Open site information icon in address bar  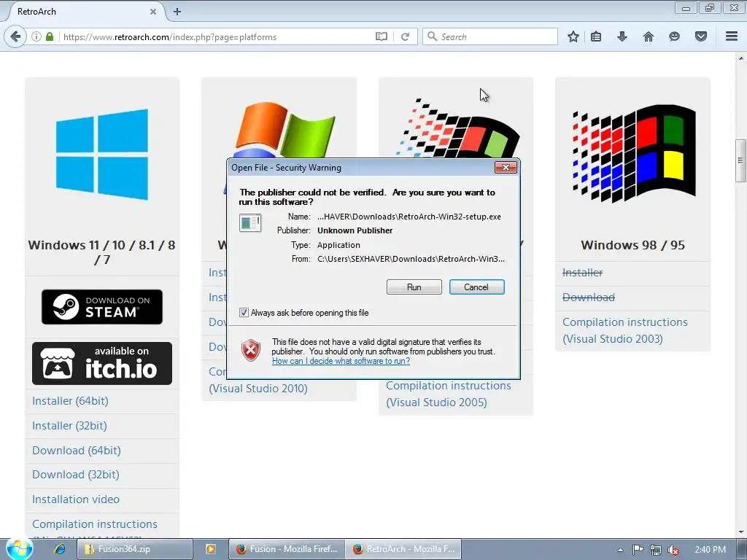pyautogui.click(x=36, y=36)
